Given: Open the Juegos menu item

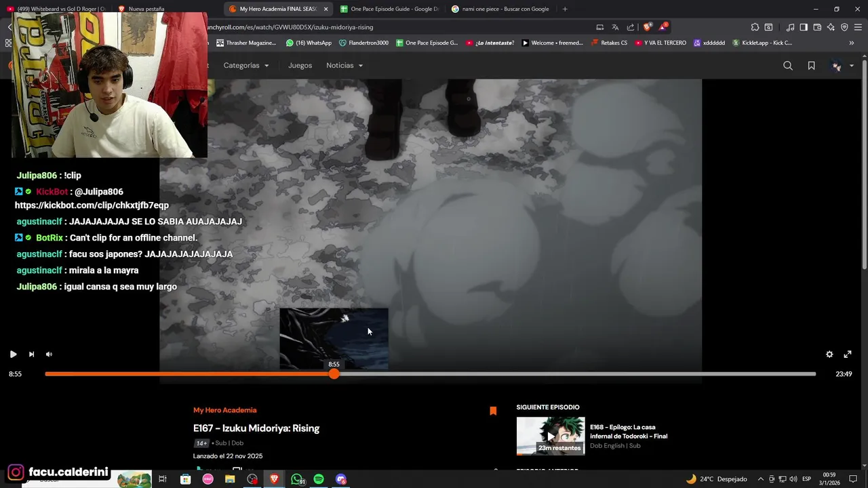Looking at the screenshot, I should point(300,66).
